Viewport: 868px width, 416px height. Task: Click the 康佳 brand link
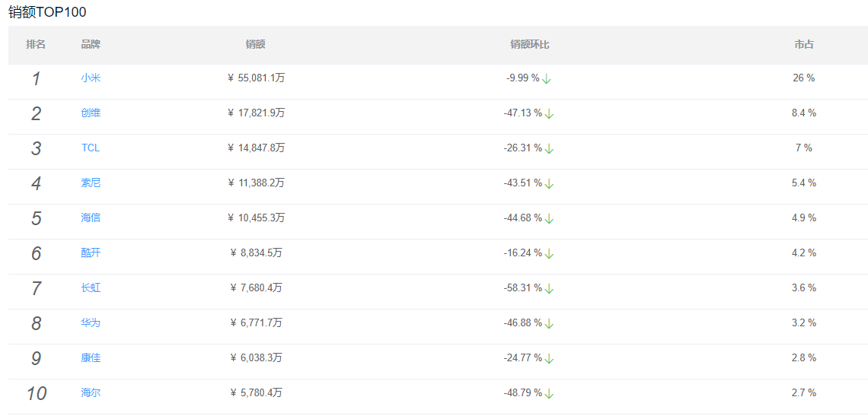coord(91,358)
